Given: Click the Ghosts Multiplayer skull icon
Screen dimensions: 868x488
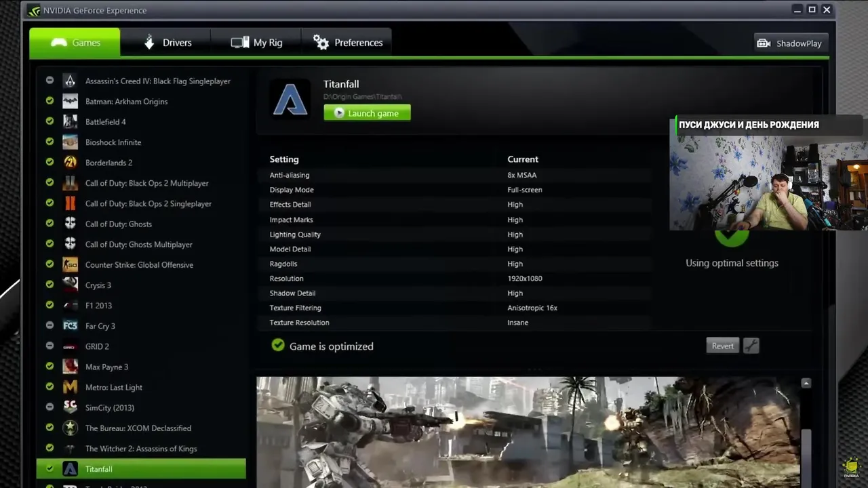Looking at the screenshot, I should point(70,244).
